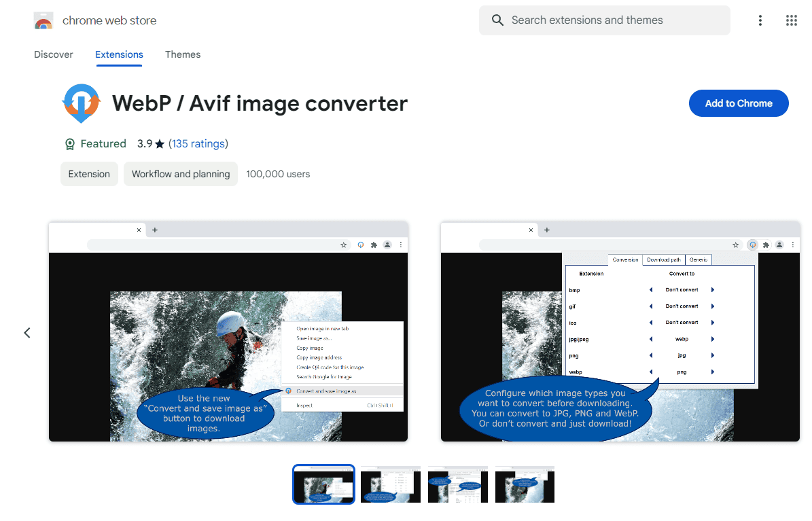This screenshot has width=812, height=521.
Task: Click the Chrome Web Store rainbow logo
Action: [43, 20]
